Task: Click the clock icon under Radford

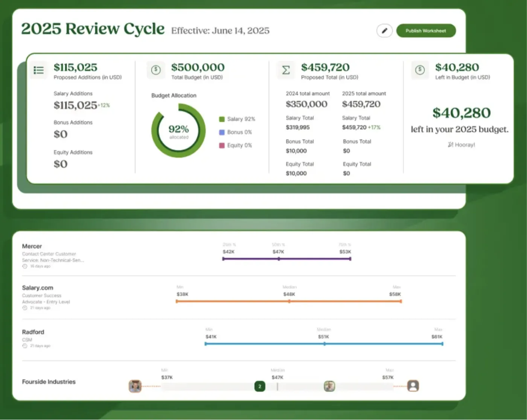Action: click(x=25, y=346)
